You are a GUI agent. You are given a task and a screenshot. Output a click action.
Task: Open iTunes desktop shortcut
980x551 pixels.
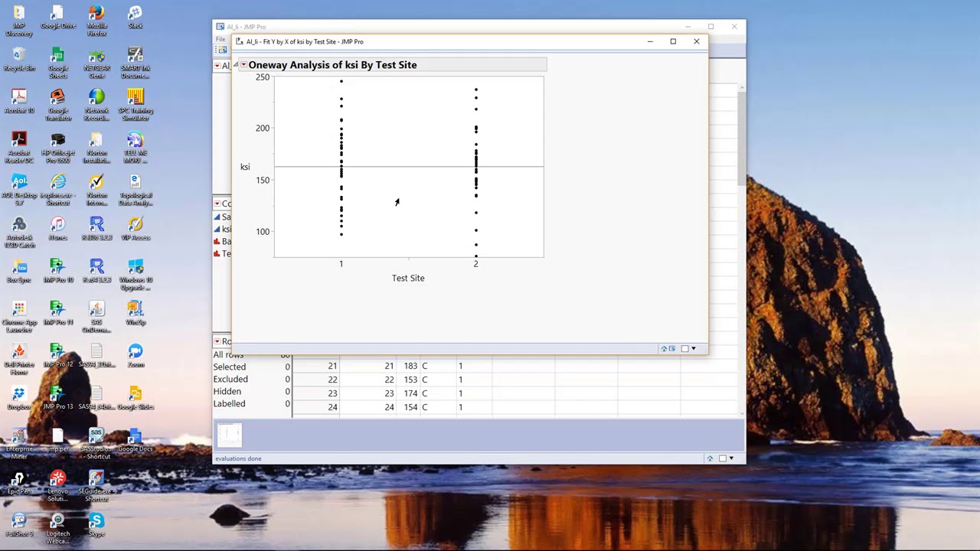point(58,227)
